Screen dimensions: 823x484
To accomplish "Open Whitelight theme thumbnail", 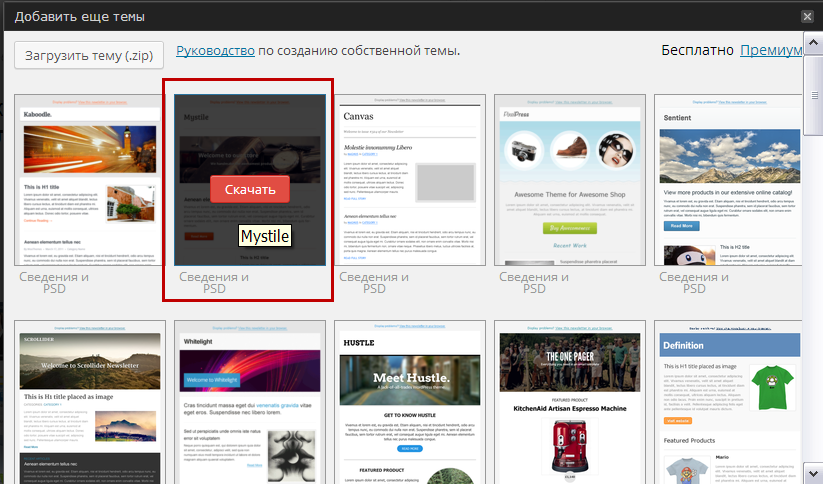I will pyautogui.click(x=250, y=402).
